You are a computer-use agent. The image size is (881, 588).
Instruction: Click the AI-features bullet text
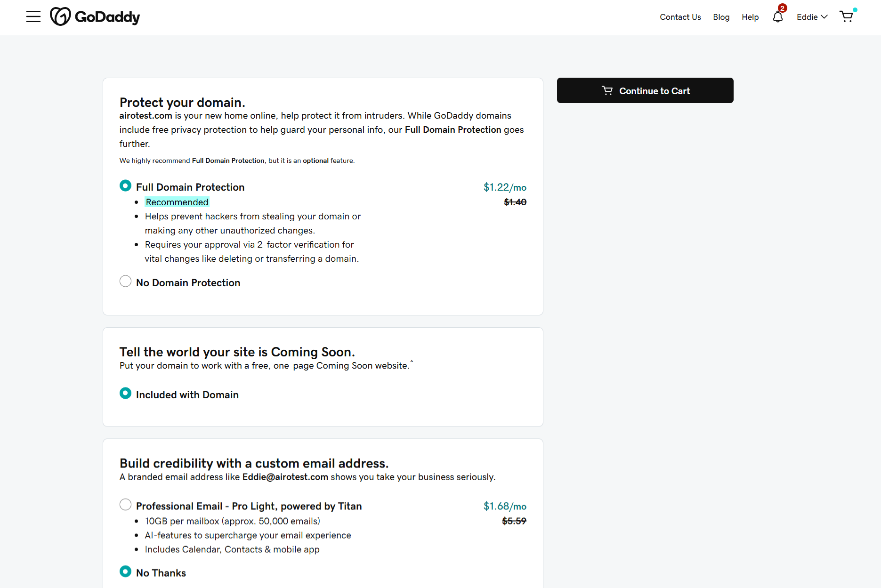tap(248, 535)
